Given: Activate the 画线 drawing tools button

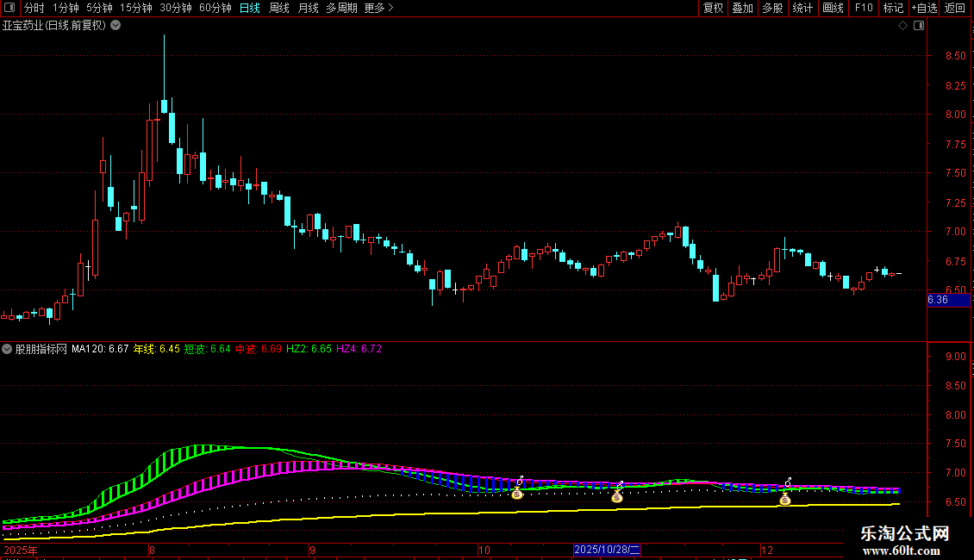Looking at the screenshot, I should coord(833,8).
